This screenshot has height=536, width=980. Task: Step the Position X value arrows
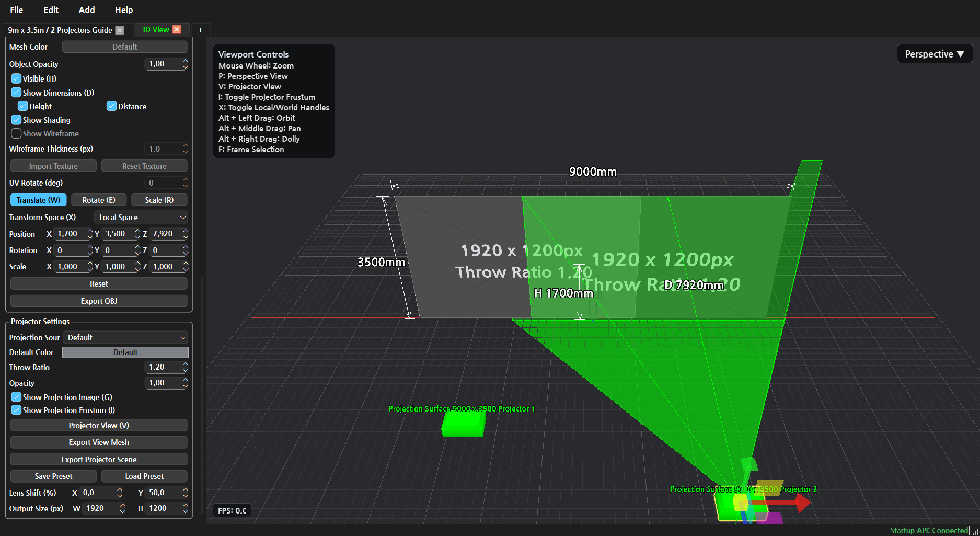pyautogui.click(x=90, y=234)
